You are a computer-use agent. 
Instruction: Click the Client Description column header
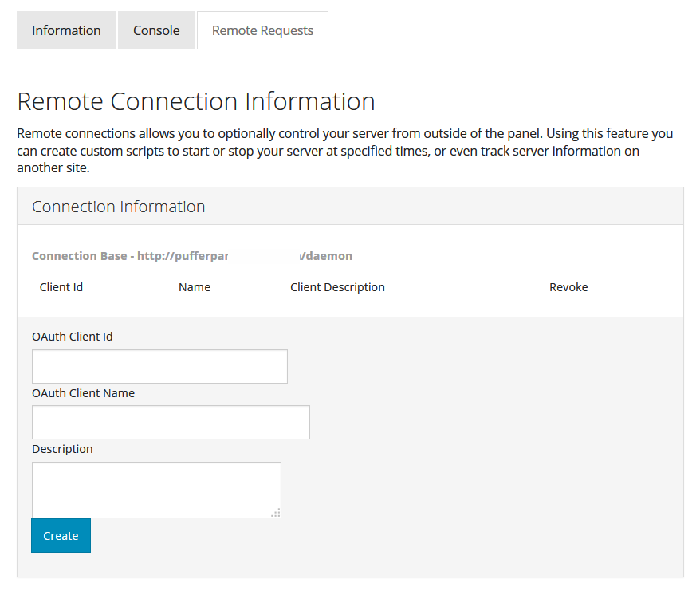pyautogui.click(x=337, y=287)
